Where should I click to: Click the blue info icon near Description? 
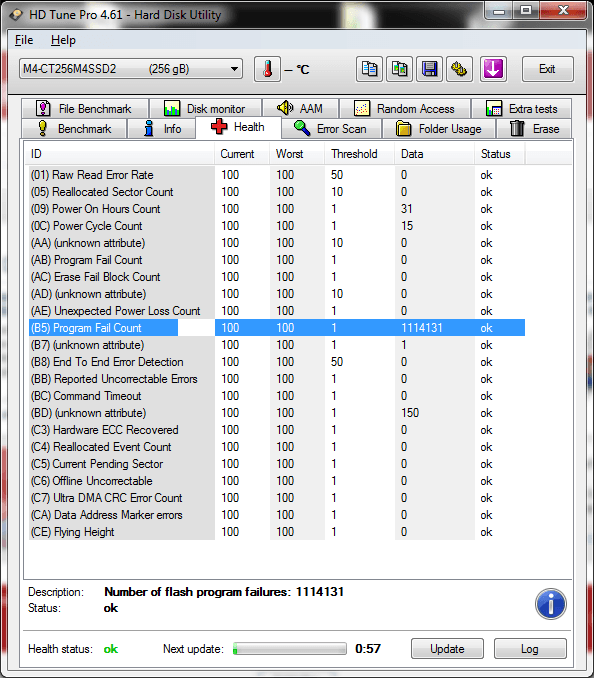click(x=550, y=604)
